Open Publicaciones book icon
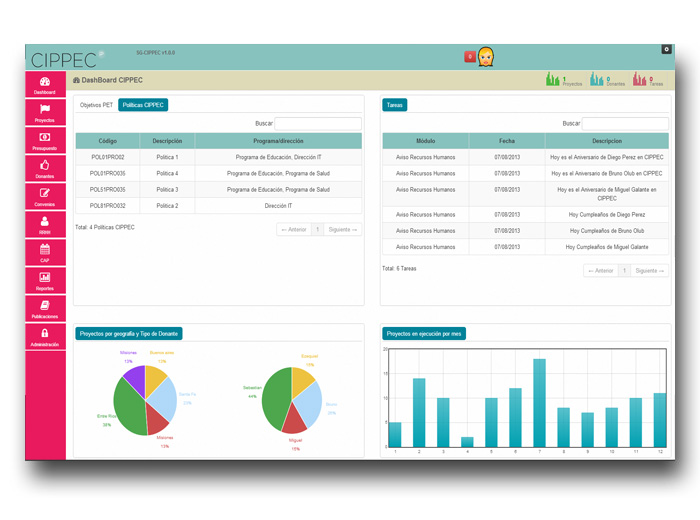Image resolution: width=700 pixels, height=520 pixels. [x=45, y=305]
